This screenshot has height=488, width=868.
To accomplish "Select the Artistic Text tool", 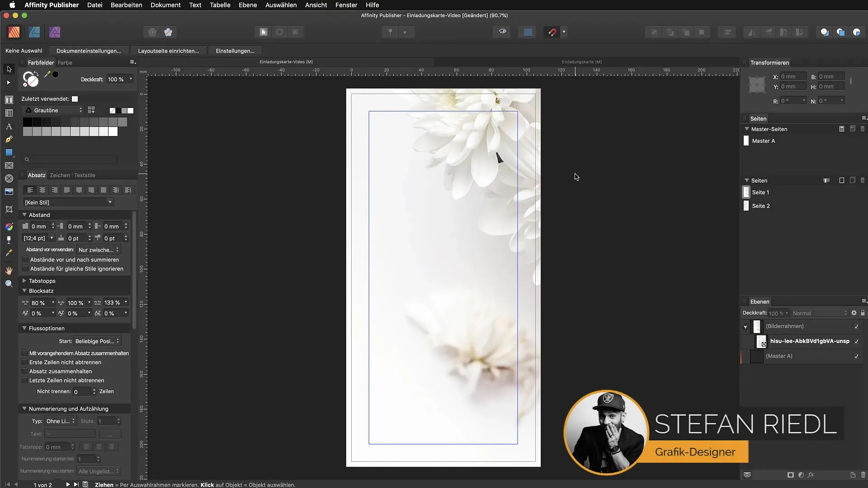I will point(9,127).
